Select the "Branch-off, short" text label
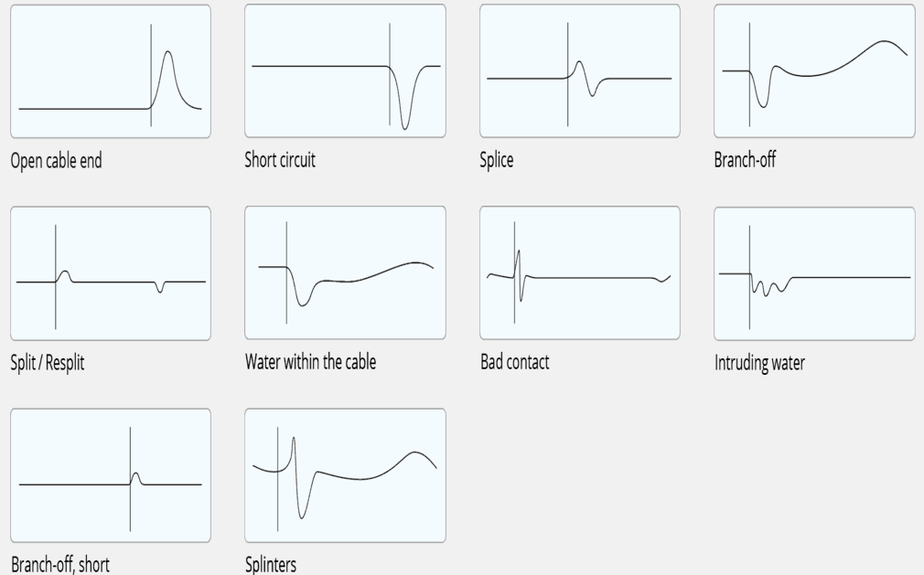Screen dimensions: 924x575 point(60,564)
